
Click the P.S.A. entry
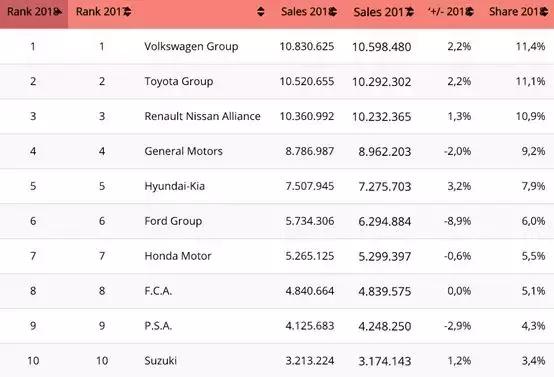tap(158, 326)
